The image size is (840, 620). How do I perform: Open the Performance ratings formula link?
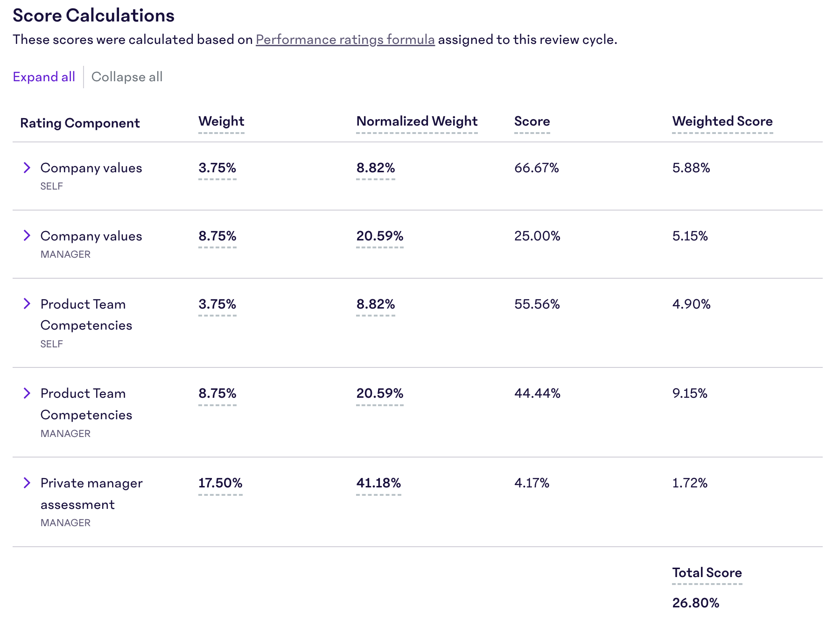(x=345, y=40)
